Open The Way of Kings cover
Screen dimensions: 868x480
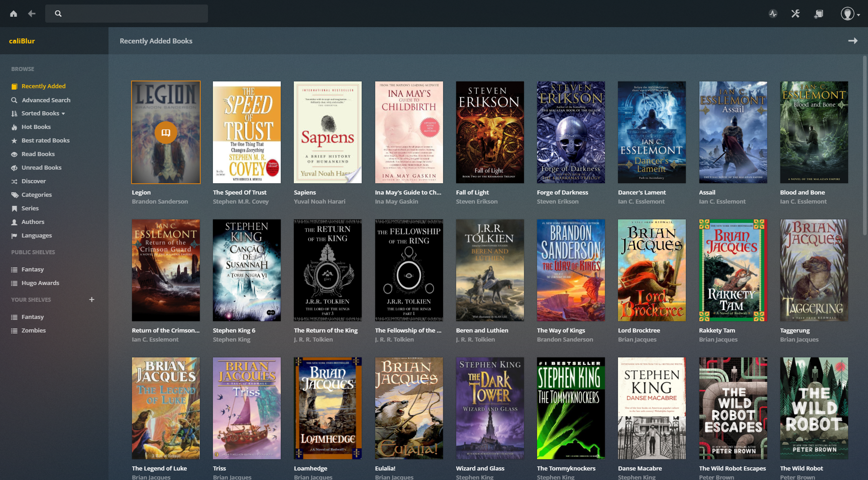click(571, 270)
